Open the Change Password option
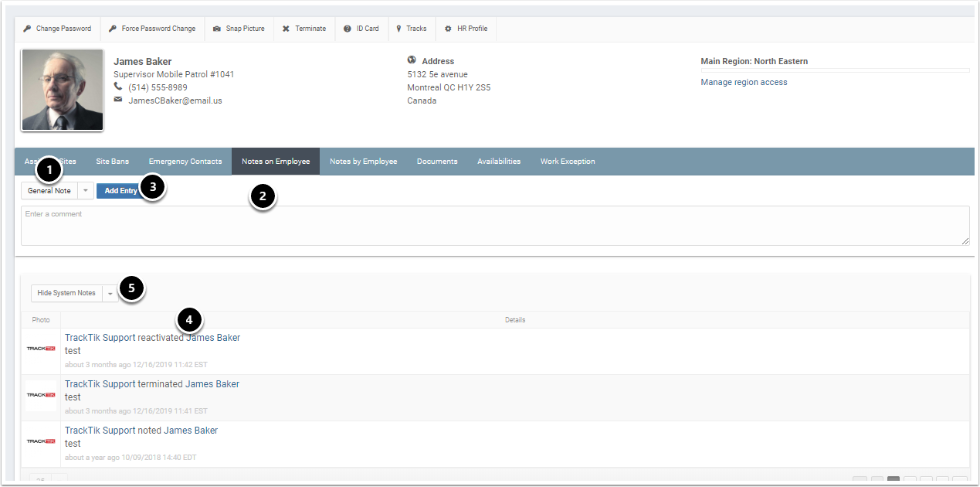 coord(57,29)
